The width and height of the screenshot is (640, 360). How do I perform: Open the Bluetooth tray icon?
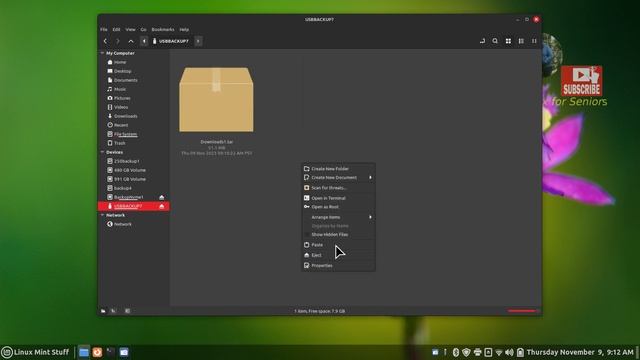[x=456, y=352]
